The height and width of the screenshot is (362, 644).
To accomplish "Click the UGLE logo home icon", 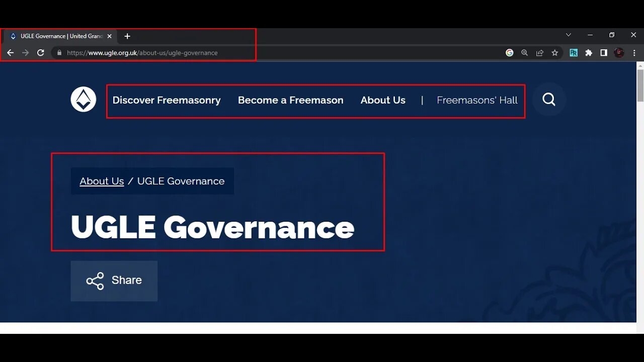I will coord(84,100).
